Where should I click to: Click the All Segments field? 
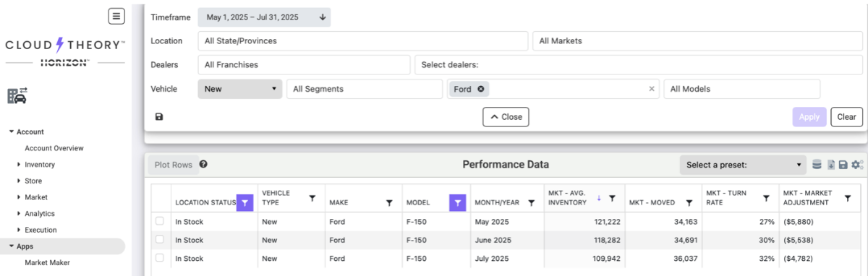click(x=365, y=89)
